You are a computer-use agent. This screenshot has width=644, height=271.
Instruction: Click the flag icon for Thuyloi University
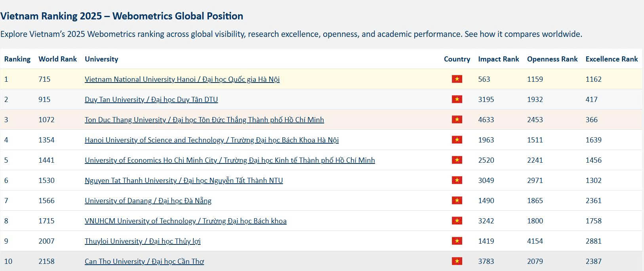click(x=457, y=241)
